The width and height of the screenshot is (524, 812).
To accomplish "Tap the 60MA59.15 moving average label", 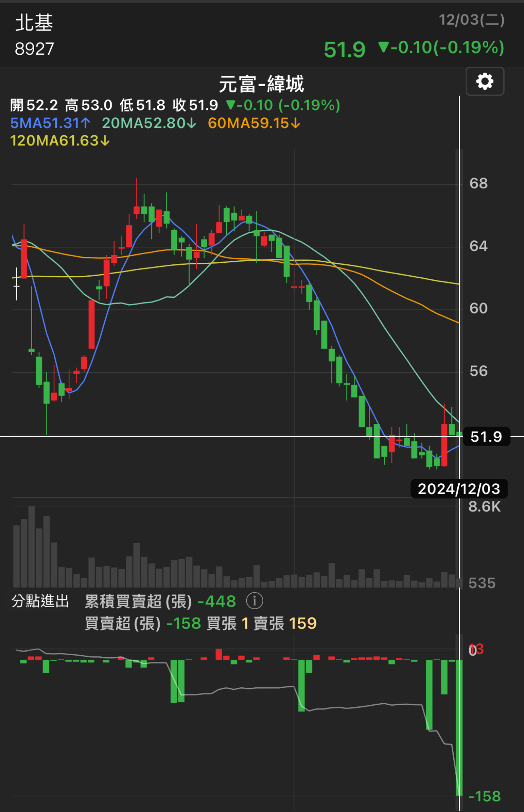I will 254,123.
